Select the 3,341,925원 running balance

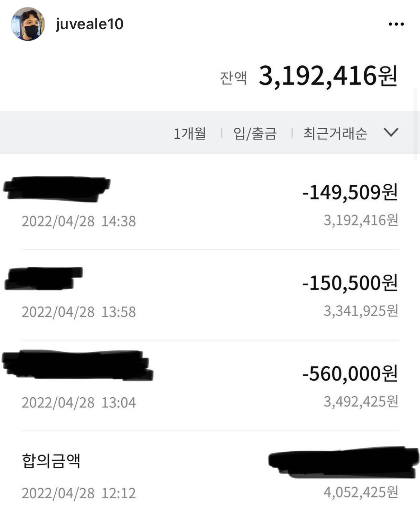click(x=361, y=311)
